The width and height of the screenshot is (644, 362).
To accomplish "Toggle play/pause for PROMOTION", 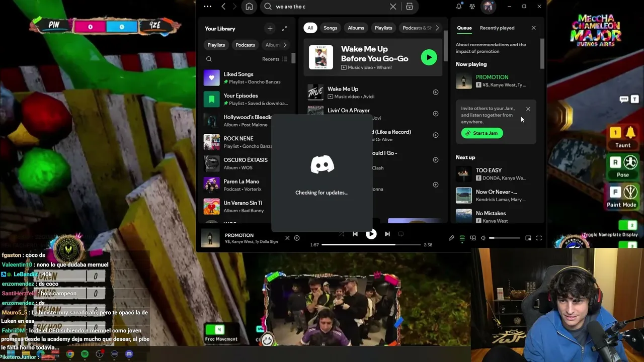I will coord(371,234).
